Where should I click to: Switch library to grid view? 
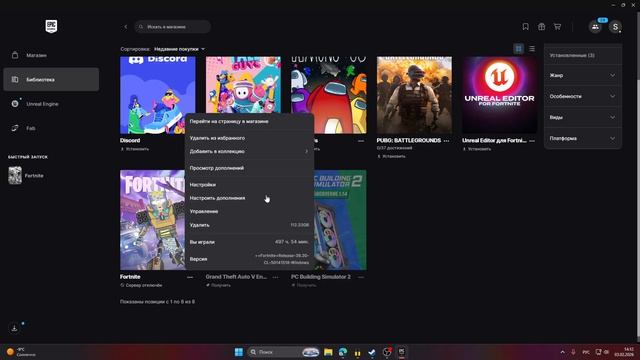[518, 49]
